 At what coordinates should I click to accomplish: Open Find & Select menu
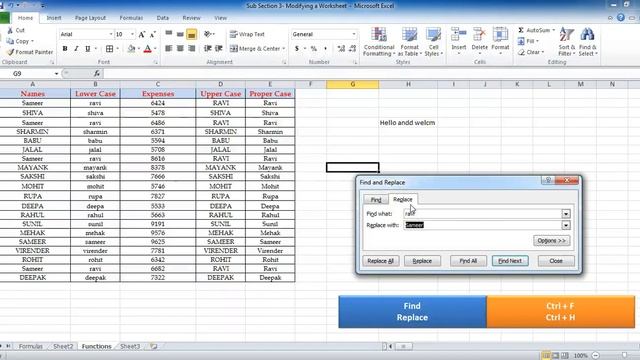pos(587,42)
